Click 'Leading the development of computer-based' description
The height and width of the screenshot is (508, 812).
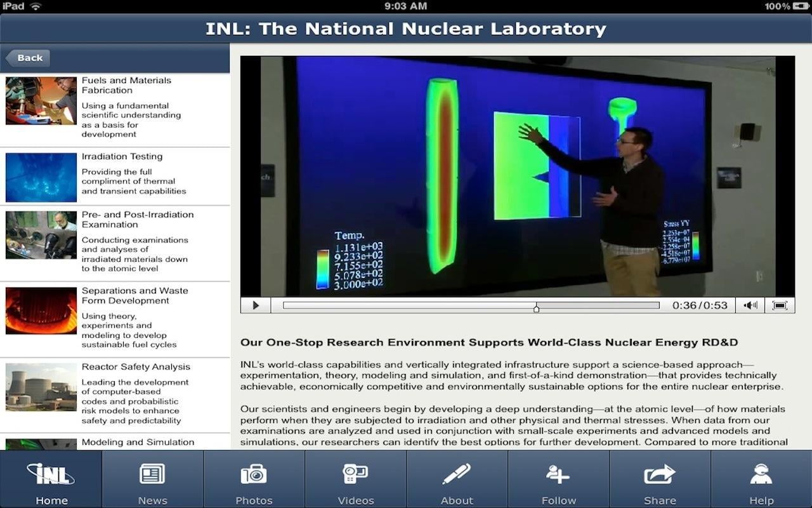134,401
